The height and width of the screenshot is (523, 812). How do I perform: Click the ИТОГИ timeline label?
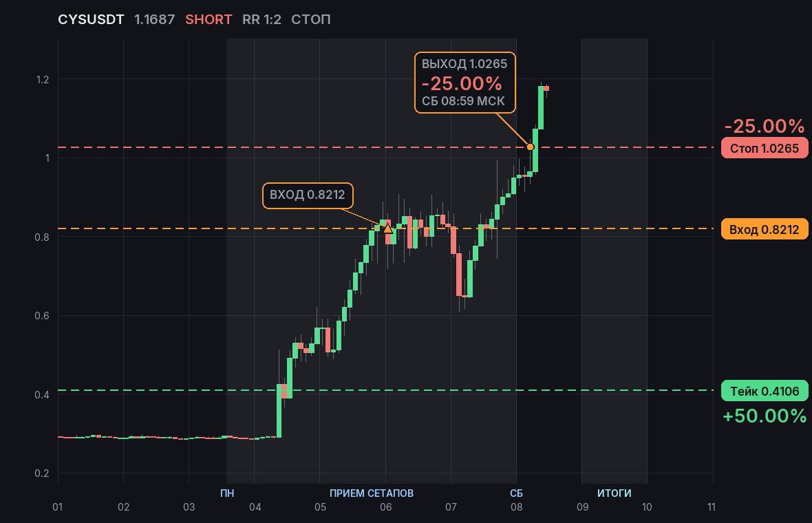point(615,493)
